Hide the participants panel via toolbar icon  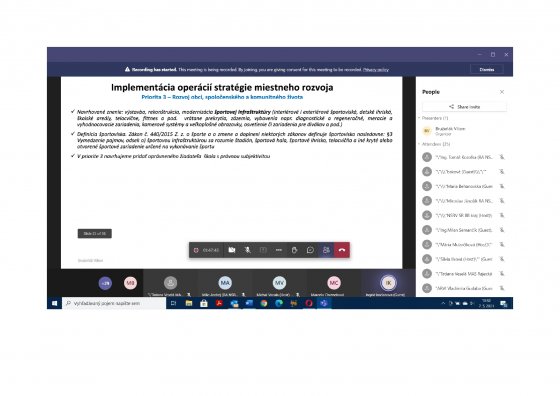326,250
